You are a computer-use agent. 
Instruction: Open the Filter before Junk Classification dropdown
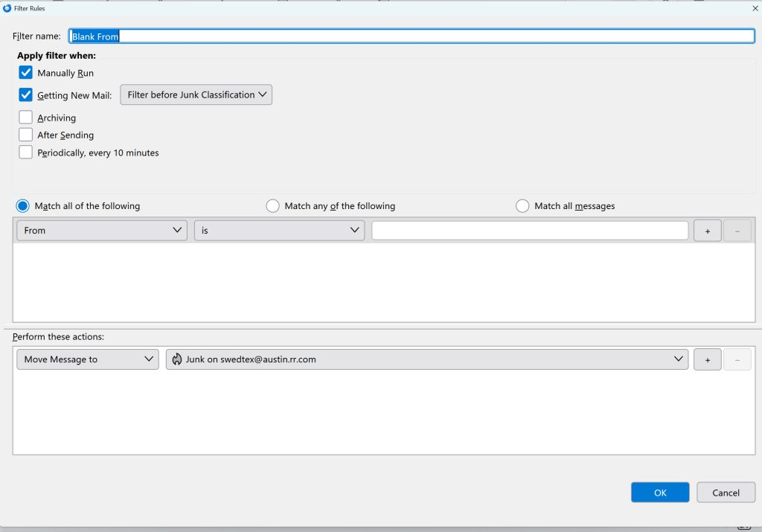196,95
